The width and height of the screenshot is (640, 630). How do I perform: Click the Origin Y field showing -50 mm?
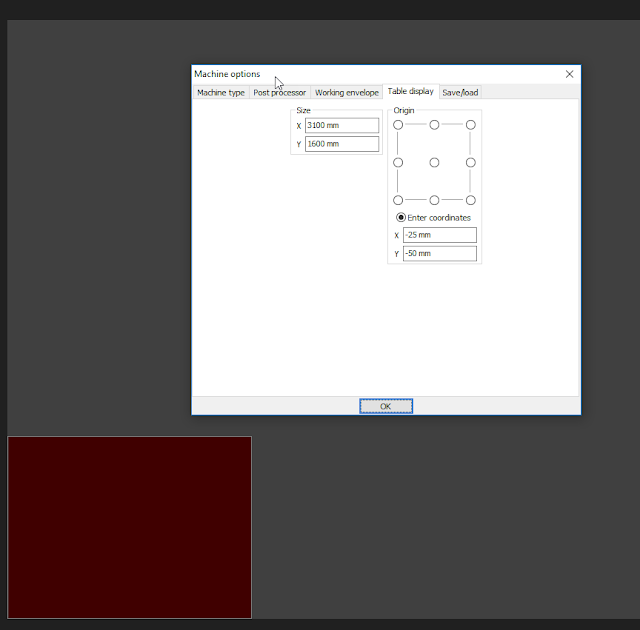pos(440,253)
